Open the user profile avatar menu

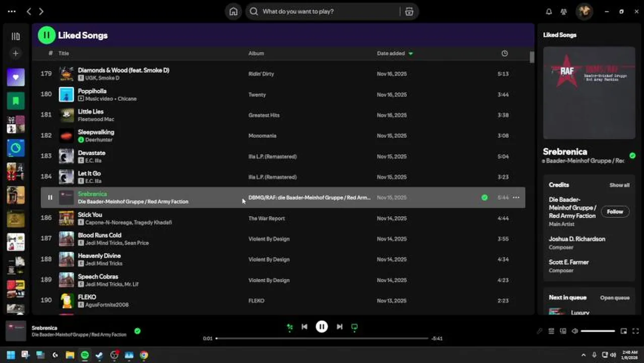point(585,11)
